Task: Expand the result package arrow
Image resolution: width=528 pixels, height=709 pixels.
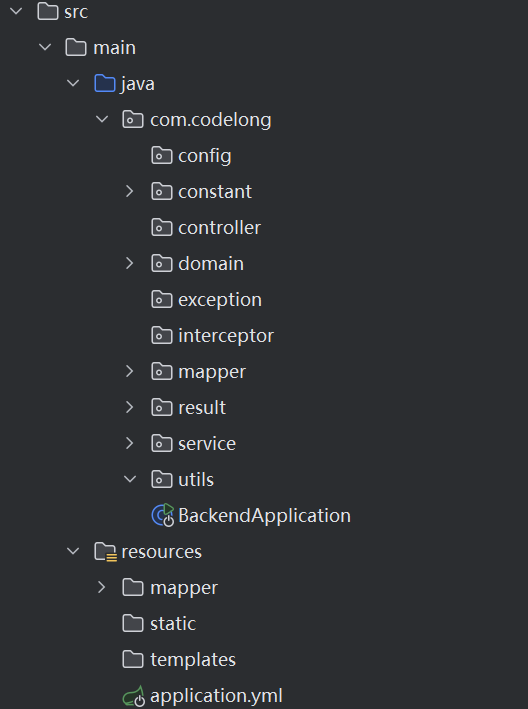Action: pyautogui.click(x=130, y=407)
